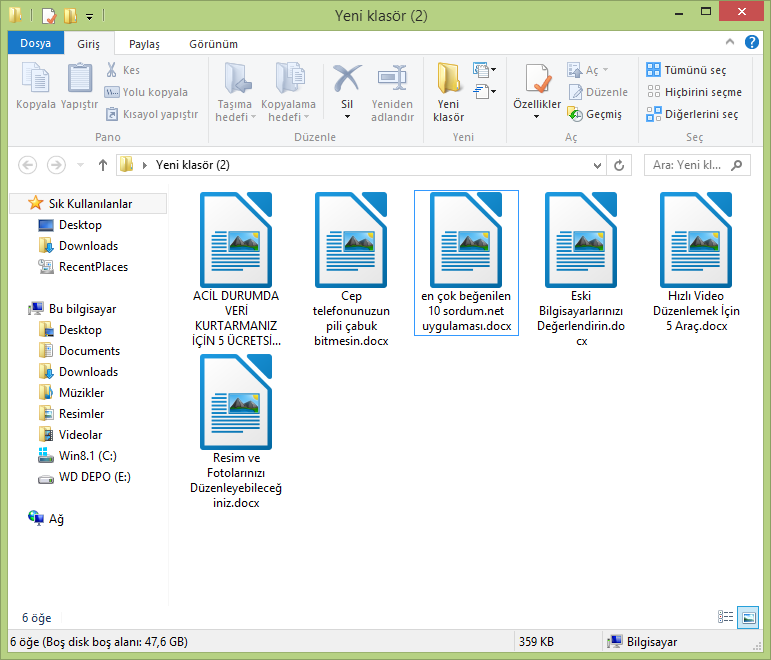The width and height of the screenshot is (771, 660).
Task: Open the Görünüm tab
Action: coord(213,44)
